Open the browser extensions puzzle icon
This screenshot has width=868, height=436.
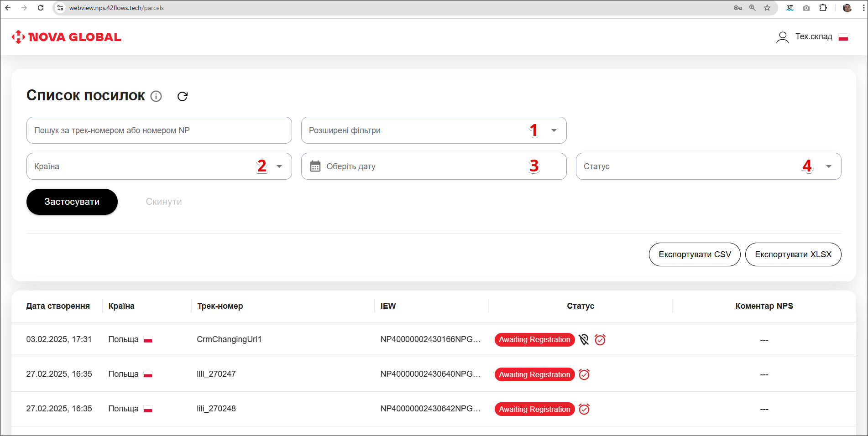coord(823,8)
